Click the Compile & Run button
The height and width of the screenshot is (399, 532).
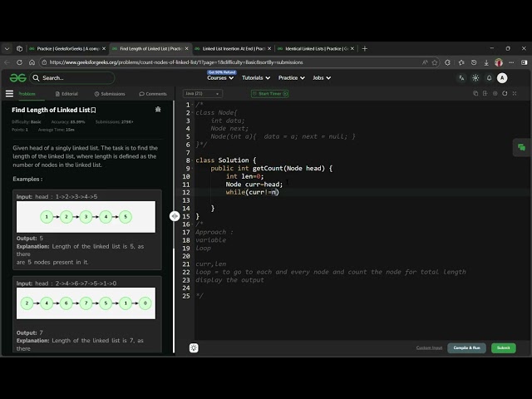(466, 347)
